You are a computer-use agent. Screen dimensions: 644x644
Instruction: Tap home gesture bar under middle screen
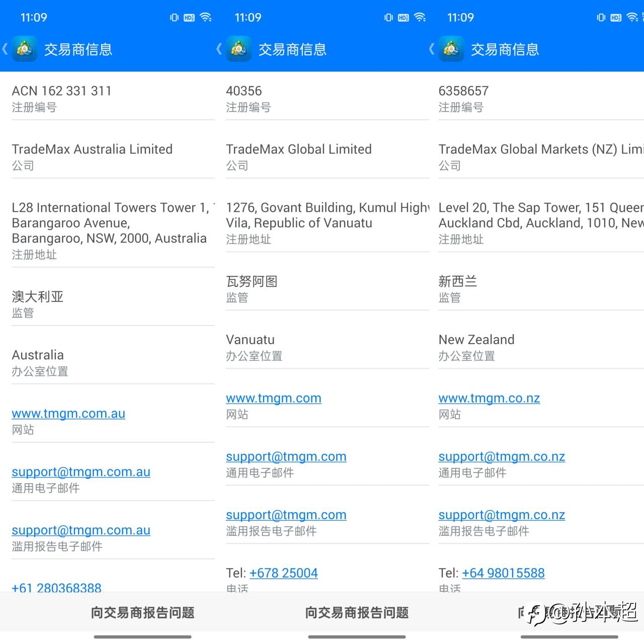(x=357, y=637)
